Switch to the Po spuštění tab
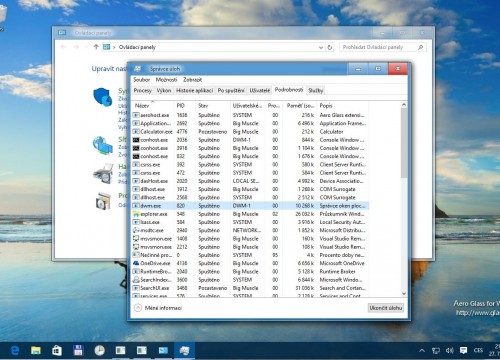This screenshot has width=500, height=360. [231, 90]
